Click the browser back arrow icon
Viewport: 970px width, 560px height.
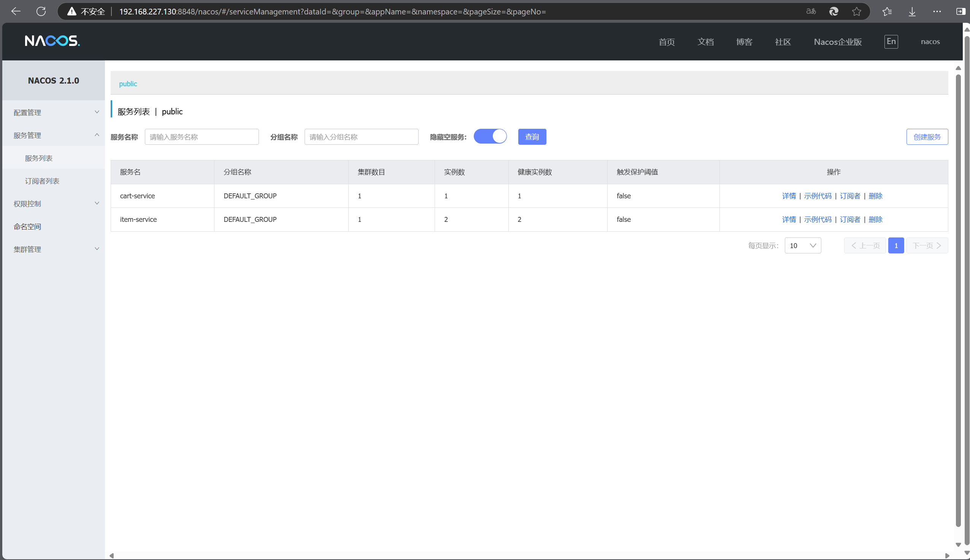(16, 11)
